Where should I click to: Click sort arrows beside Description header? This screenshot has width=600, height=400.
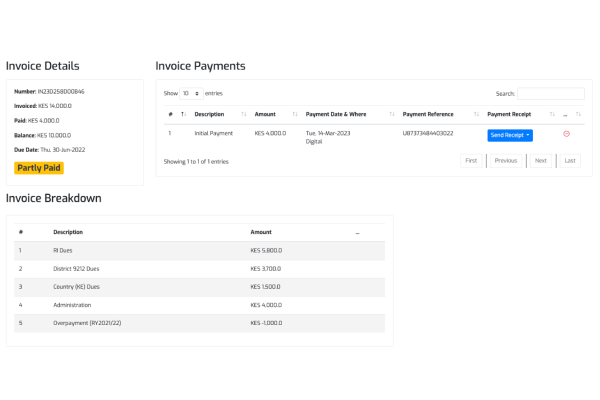(244, 114)
